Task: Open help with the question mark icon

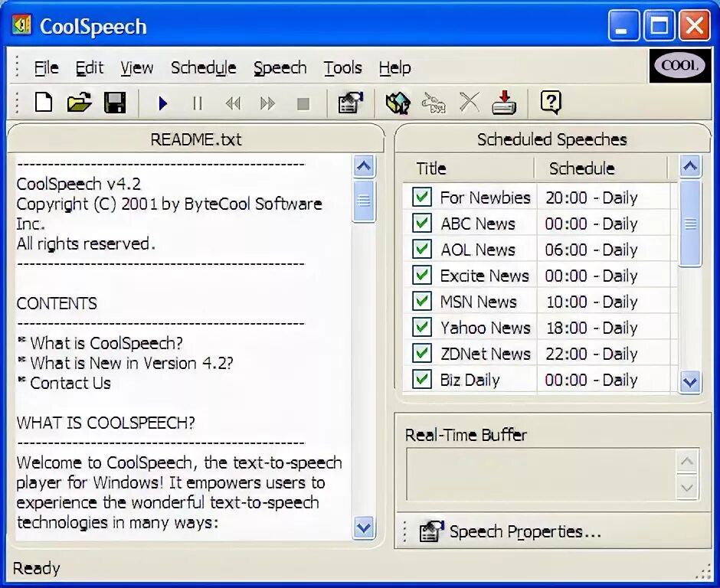Action: click(551, 102)
